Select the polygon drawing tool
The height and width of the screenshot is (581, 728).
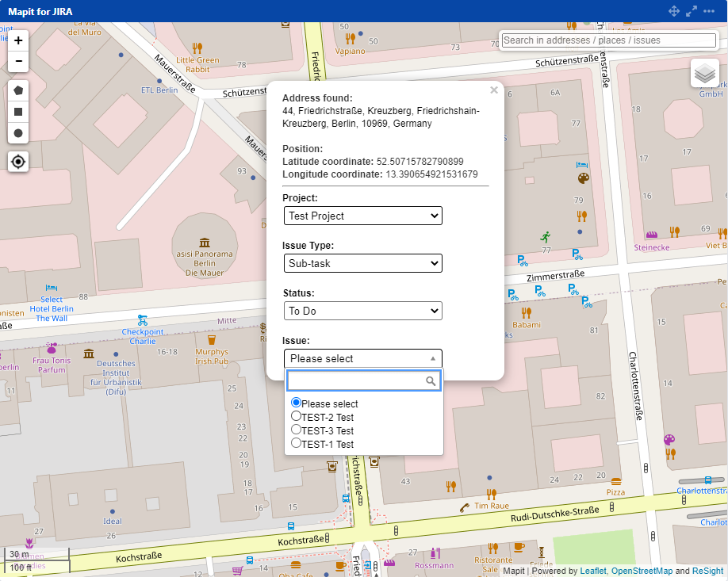(18, 90)
